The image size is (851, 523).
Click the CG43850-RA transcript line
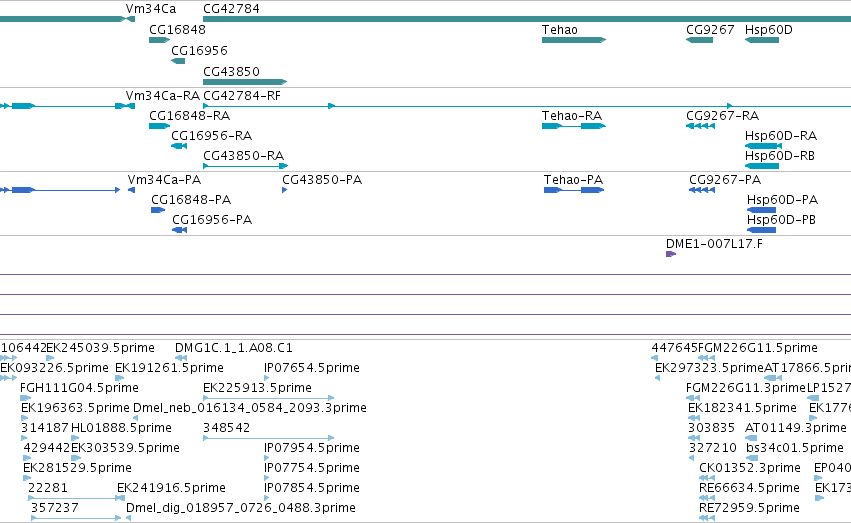click(x=245, y=166)
